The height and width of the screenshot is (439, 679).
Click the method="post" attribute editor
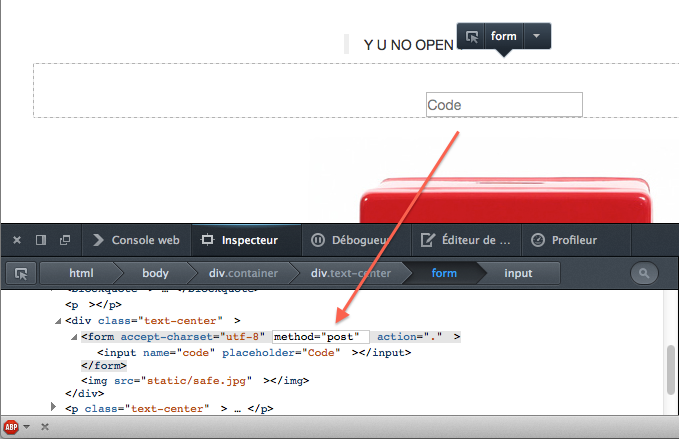coord(321,337)
